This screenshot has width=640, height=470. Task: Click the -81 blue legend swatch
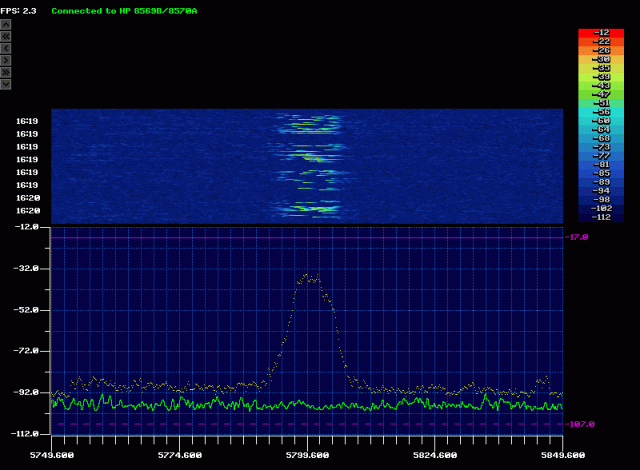pos(601,164)
